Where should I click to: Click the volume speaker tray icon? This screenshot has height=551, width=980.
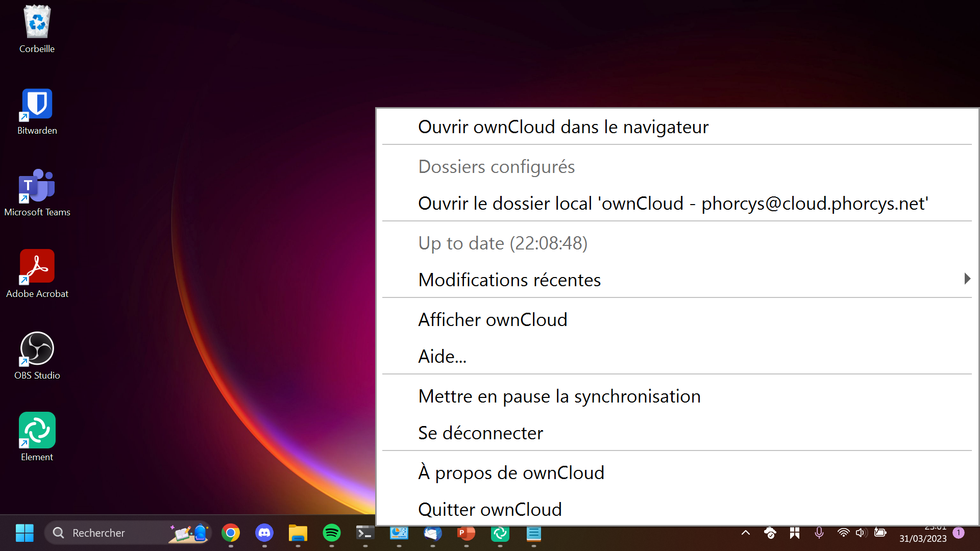(x=862, y=533)
